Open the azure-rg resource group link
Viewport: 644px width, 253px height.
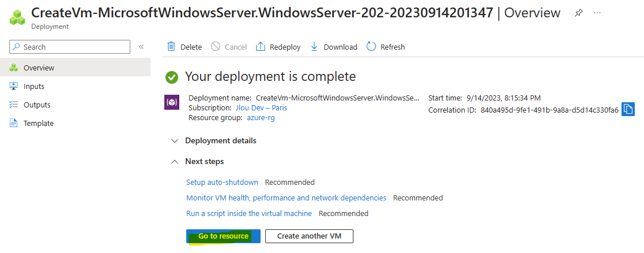[261, 118]
